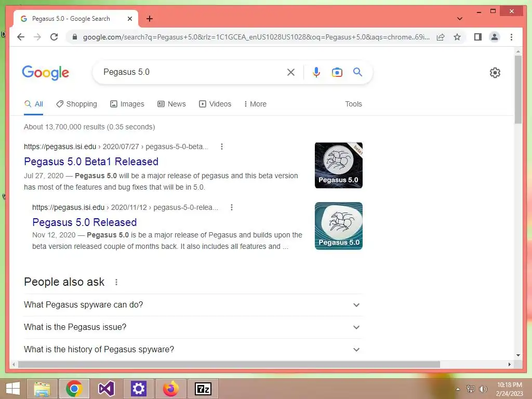Viewport: 532px width, 399px height.
Task: Open a new tab with plus button
Action: click(150, 19)
